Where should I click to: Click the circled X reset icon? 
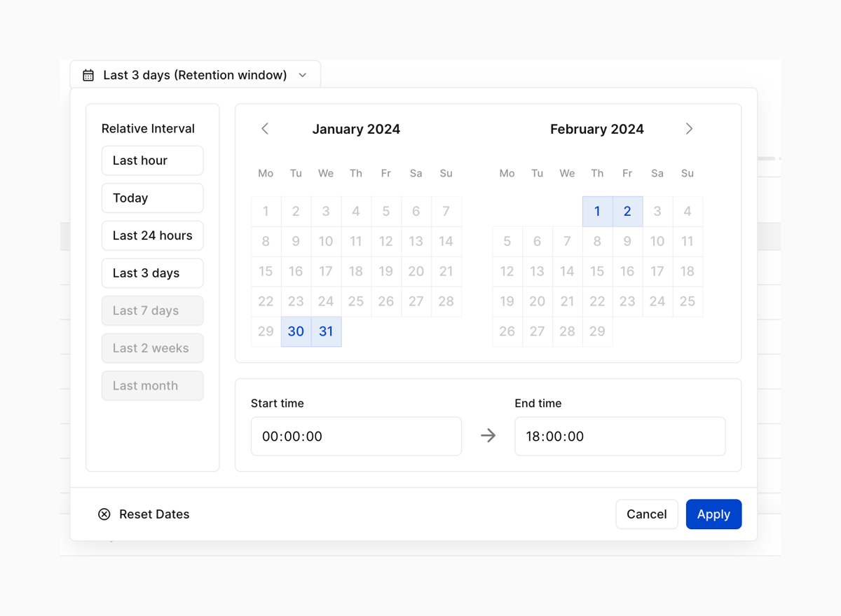coord(104,514)
